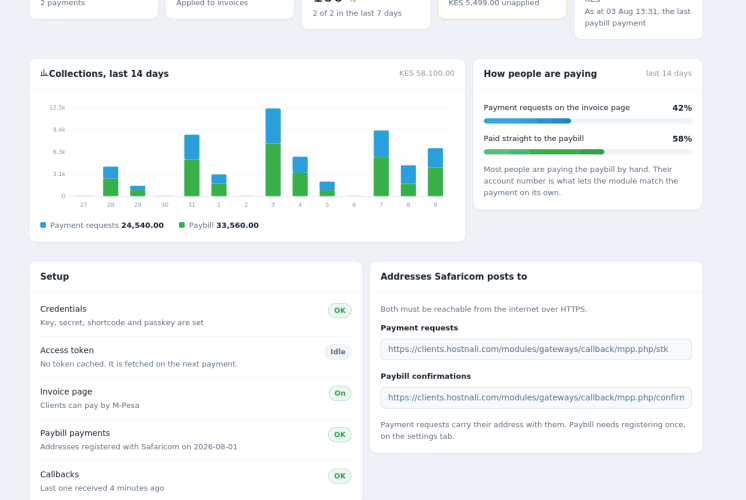Viewport: 746px width, 500px height.
Task: Click 'Addresses registered with Safaricom on 2026-08-01' text
Action: click(139, 447)
